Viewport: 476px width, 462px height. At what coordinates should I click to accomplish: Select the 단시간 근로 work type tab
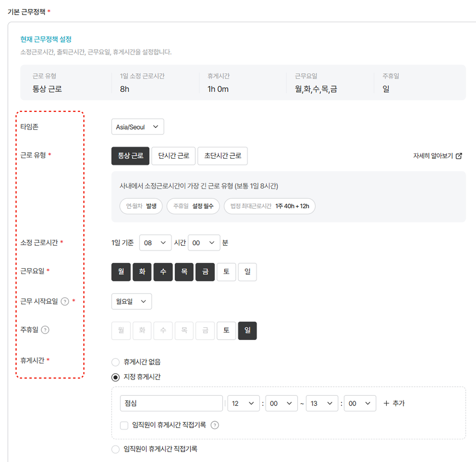pyautogui.click(x=173, y=156)
